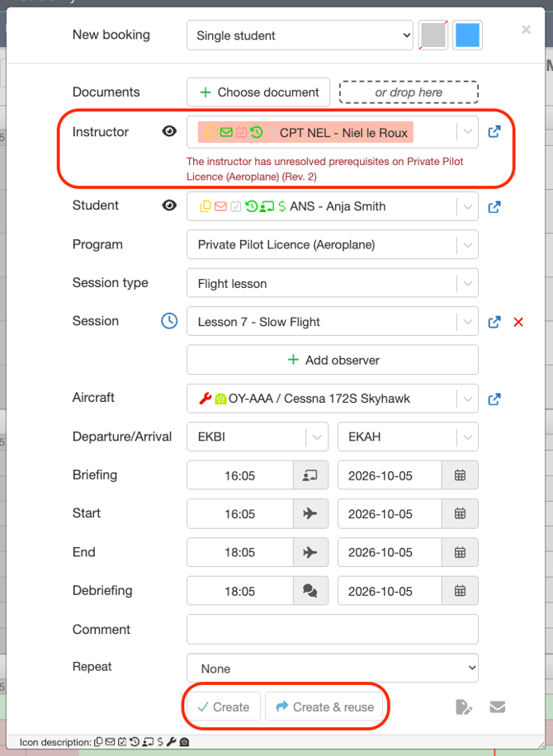
Task: Open the New booking type dropdown
Action: [x=300, y=35]
